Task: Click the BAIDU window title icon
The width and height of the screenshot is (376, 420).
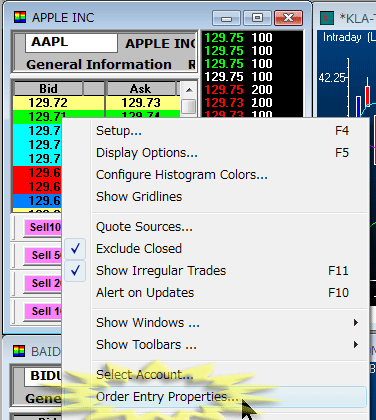Action: [x=19, y=351]
